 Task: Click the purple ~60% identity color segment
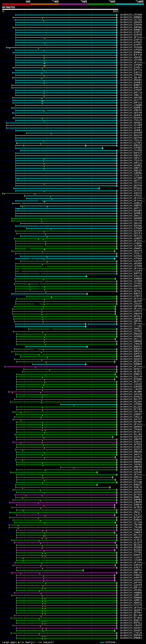(x=73, y=4)
